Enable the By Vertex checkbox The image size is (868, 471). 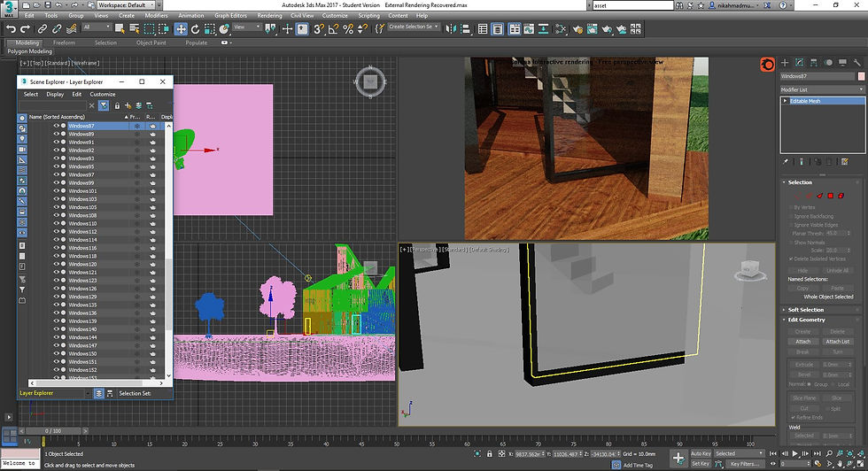click(x=790, y=207)
